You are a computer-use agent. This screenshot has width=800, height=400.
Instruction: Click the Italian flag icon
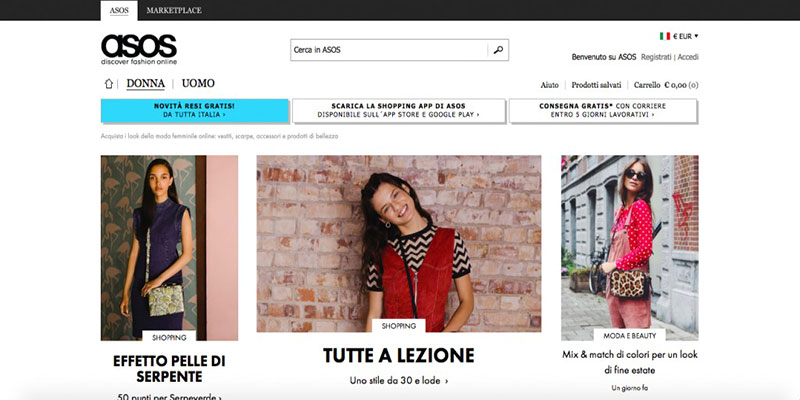(665, 36)
